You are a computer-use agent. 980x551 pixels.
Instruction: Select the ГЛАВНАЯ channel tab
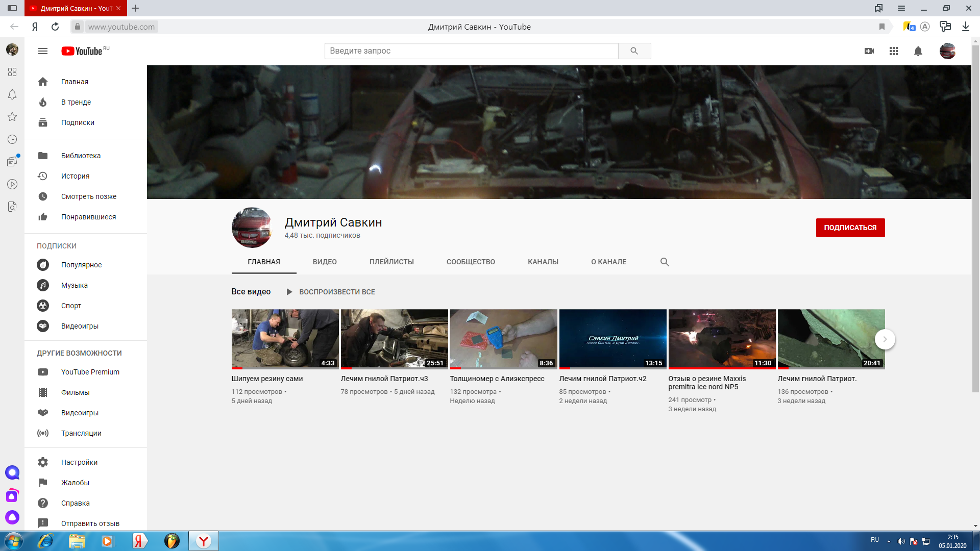(x=264, y=262)
